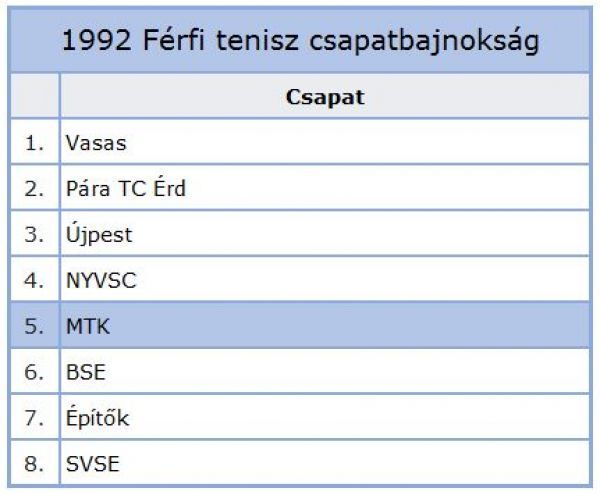The height and width of the screenshot is (495, 600).
Task: Click rank number 5. in highlighted row
Action: (35, 326)
